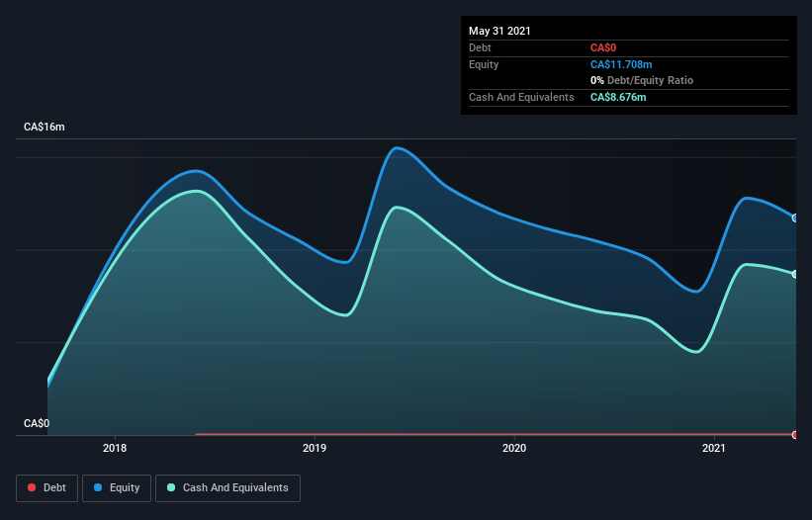Image resolution: width=812 pixels, height=520 pixels.
Task: Click the Debt label in tooltip
Action: point(480,47)
